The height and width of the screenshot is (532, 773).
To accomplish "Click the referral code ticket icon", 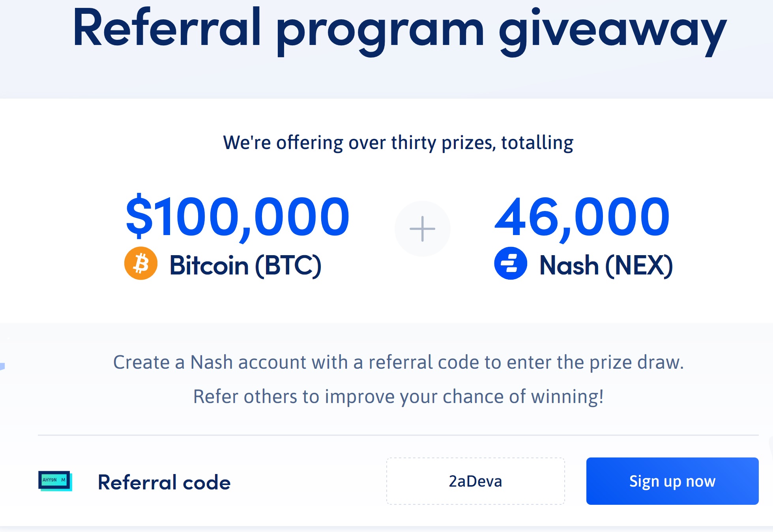I will coord(55,481).
